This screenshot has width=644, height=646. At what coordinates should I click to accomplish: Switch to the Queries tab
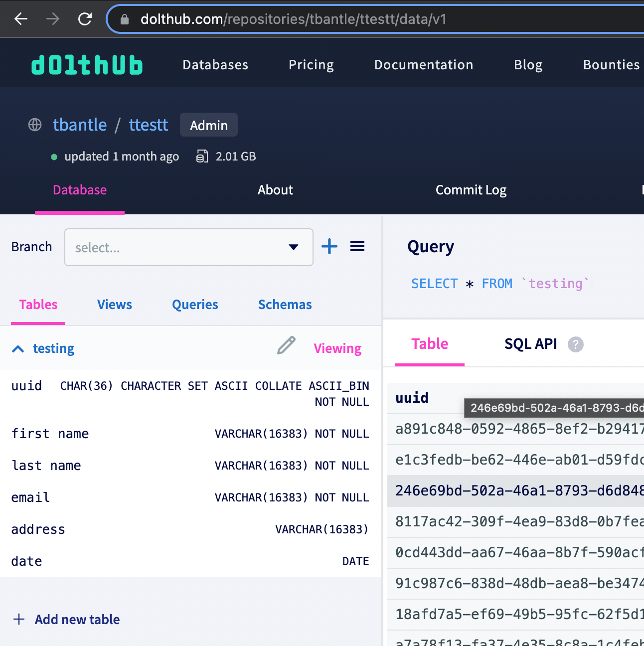coord(195,305)
